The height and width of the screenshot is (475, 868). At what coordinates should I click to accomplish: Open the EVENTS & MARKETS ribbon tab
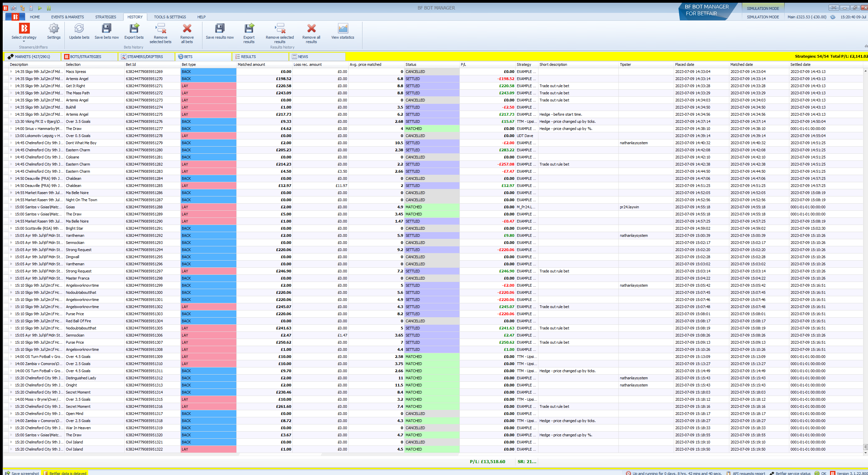67,17
